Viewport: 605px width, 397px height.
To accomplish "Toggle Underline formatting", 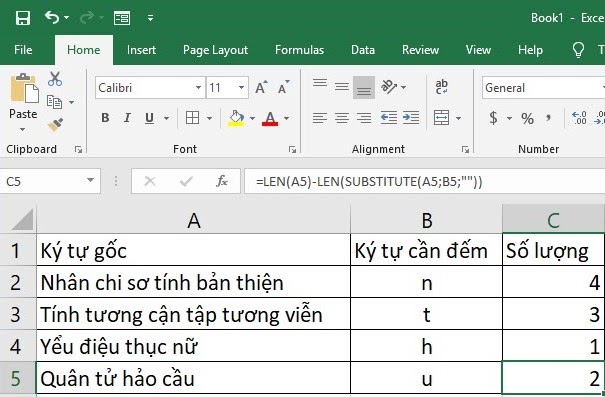I will pyautogui.click(x=149, y=118).
